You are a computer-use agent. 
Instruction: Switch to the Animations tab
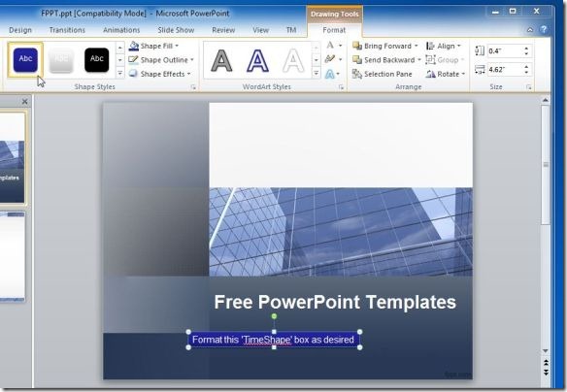coord(121,30)
